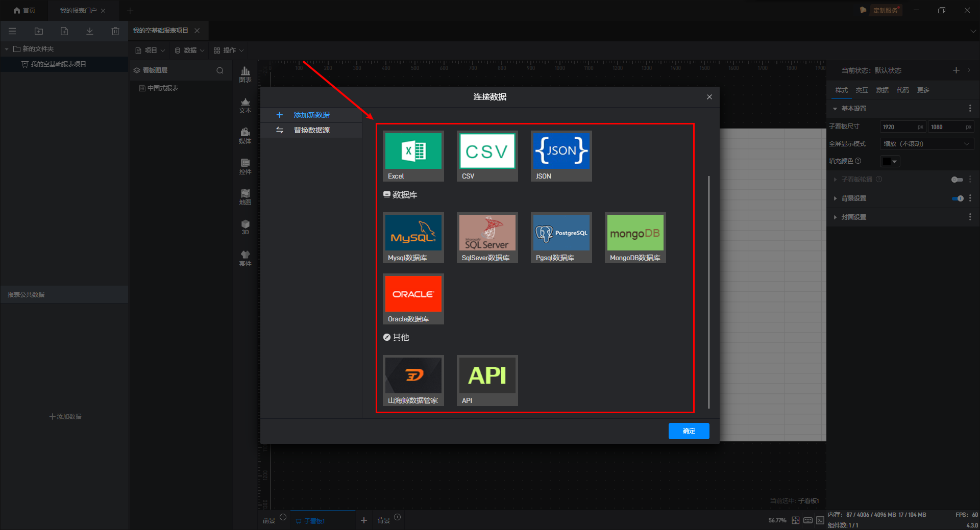Click the hamburger menu in file toolbar

[x=12, y=31]
